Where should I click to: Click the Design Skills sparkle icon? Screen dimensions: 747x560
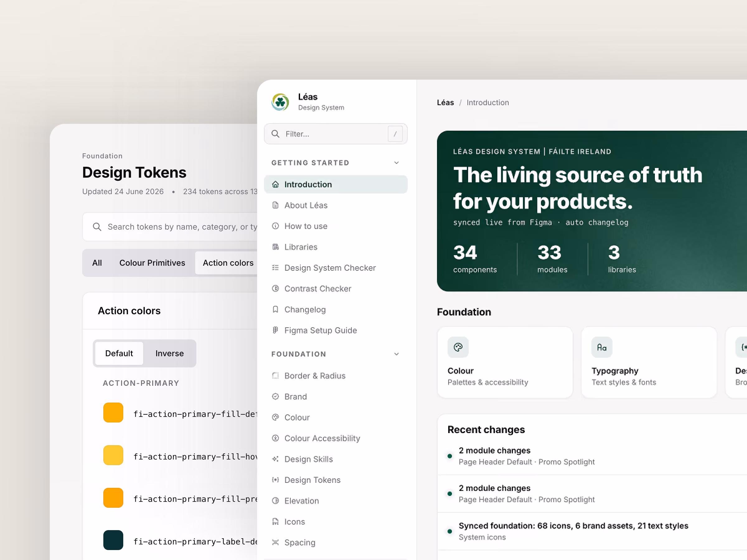tap(275, 459)
